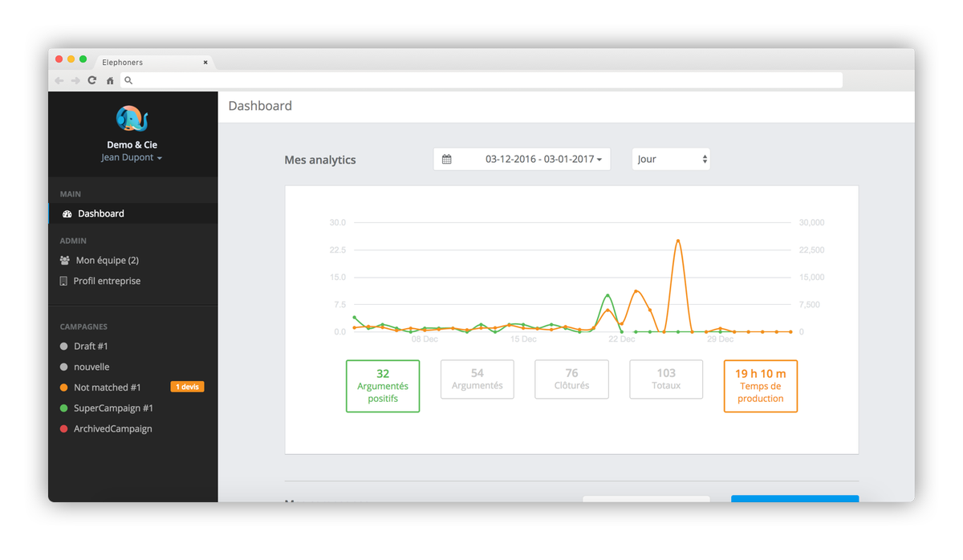Go to browser home icon
963x560 pixels.
(x=110, y=80)
